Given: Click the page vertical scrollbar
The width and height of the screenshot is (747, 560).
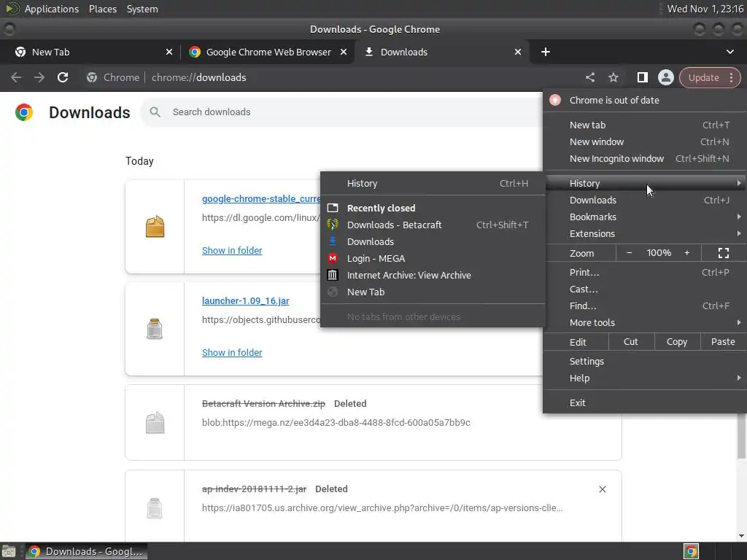Looking at the screenshot, I should pos(741,436).
